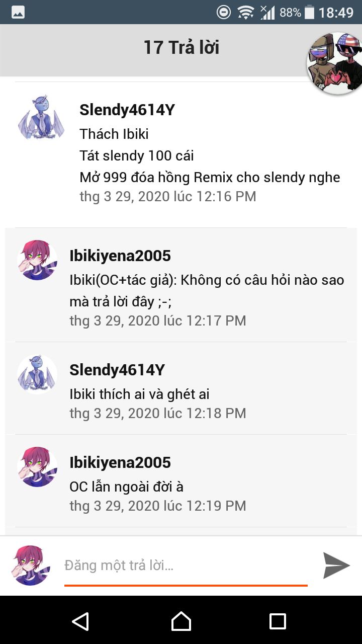Tap your own avatar beside the reply box

[x=31, y=566]
